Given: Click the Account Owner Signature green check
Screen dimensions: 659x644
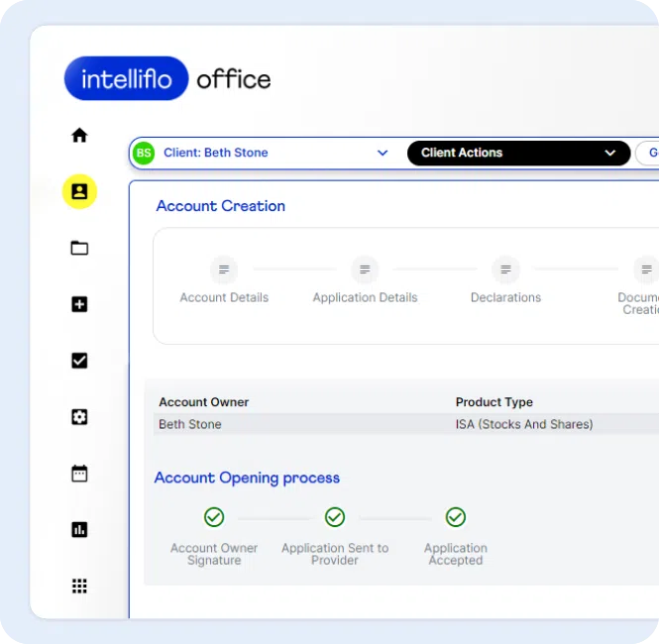Looking at the screenshot, I should coord(214,517).
